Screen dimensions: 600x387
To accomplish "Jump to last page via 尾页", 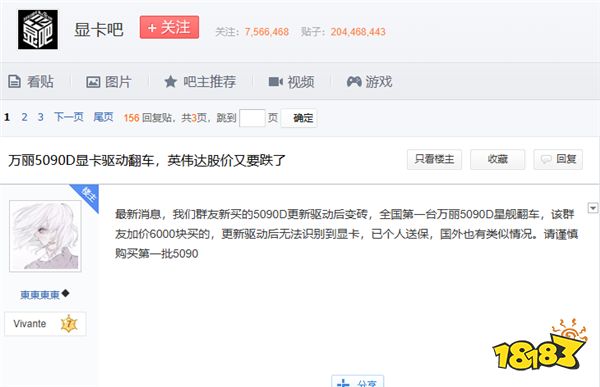I will 104,117.
